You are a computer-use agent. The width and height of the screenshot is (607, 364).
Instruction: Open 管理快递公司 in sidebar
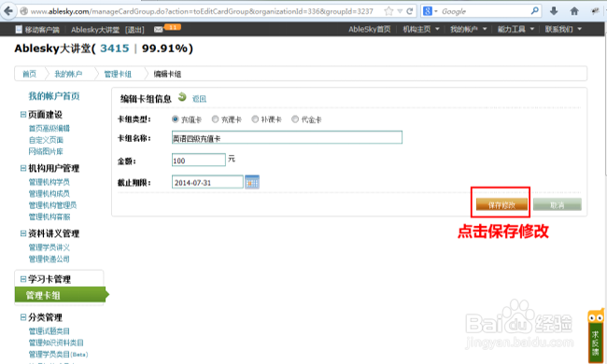pyautogui.click(x=49, y=259)
